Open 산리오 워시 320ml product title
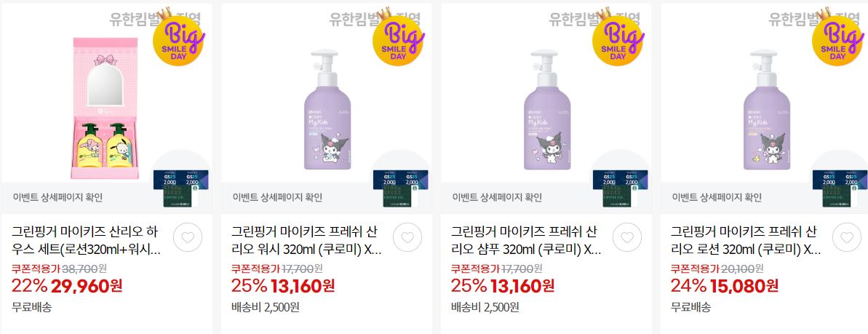Viewport: 868px width, 334px height. 306,240
